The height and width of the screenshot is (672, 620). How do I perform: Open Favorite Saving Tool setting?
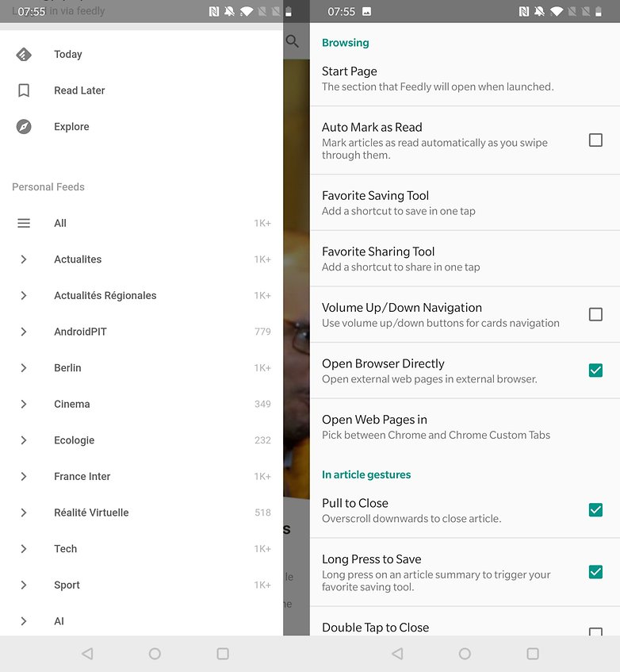click(x=465, y=203)
